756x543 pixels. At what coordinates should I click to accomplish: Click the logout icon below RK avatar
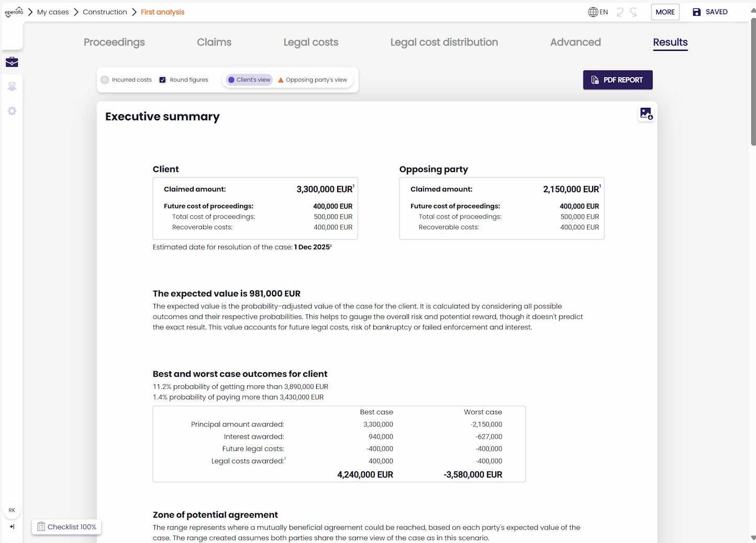coord(12,527)
